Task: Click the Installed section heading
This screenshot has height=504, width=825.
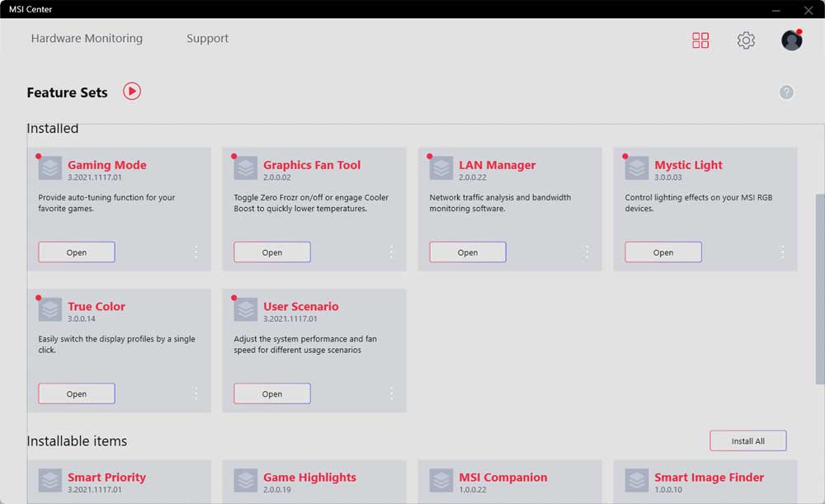Action: 53,129
